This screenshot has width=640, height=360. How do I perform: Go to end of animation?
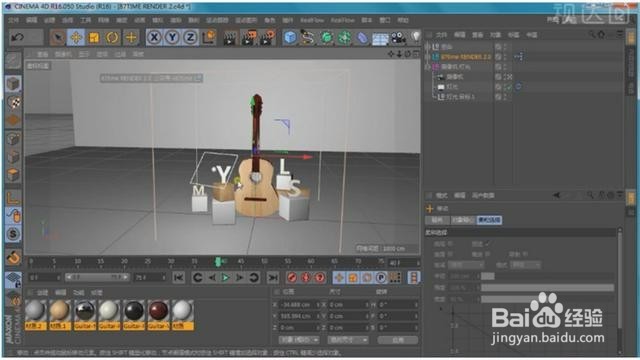[x=273, y=278]
